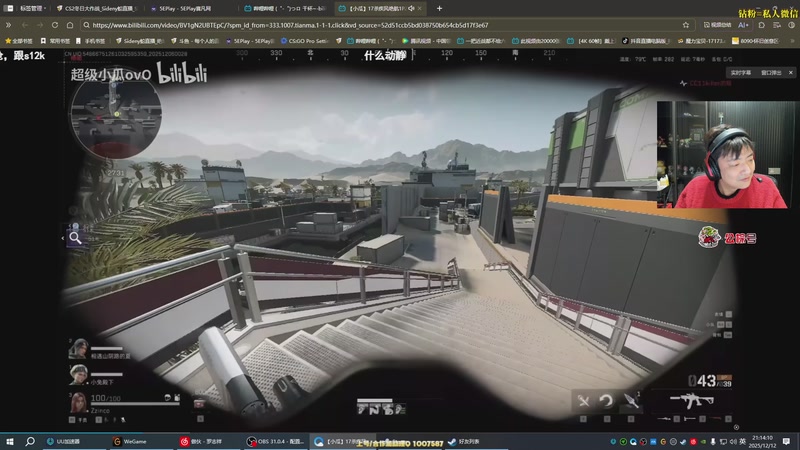The image size is (800, 450).
Task: Show more bookmarks overflow chevron
Action: coord(792,41)
